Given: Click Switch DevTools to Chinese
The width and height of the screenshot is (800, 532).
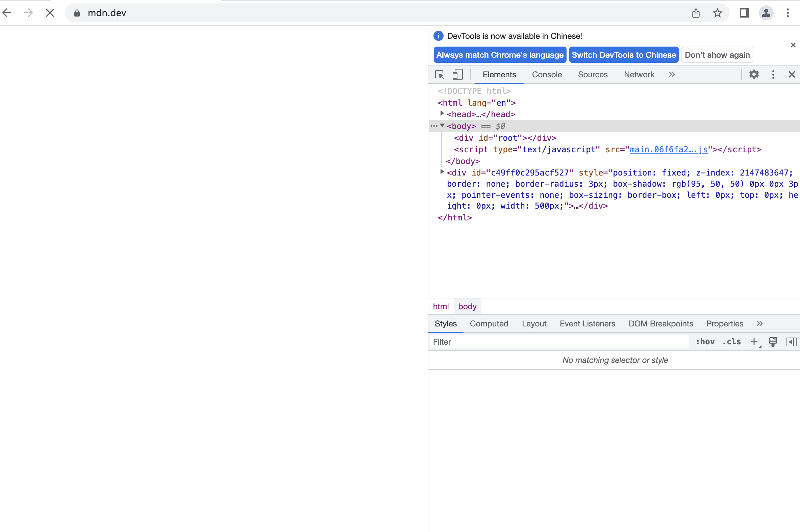Looking at the screenshot, I should [624, 55].
